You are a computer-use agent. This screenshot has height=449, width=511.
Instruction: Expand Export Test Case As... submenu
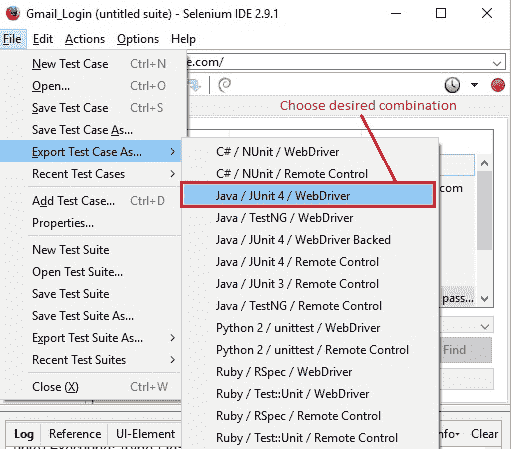pos(91,152)
